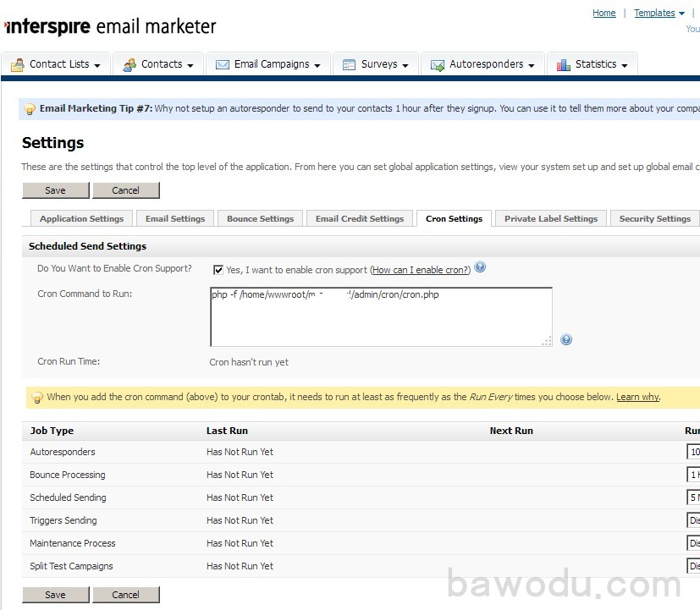
Task: Switch to Private Label Settings tab
Action: click(551, 218)
